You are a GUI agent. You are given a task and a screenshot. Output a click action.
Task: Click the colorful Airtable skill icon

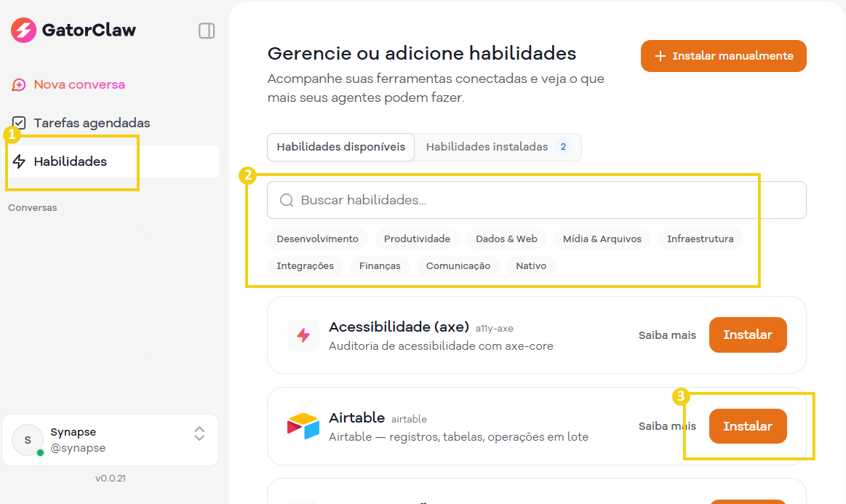[x=303, y=425]
